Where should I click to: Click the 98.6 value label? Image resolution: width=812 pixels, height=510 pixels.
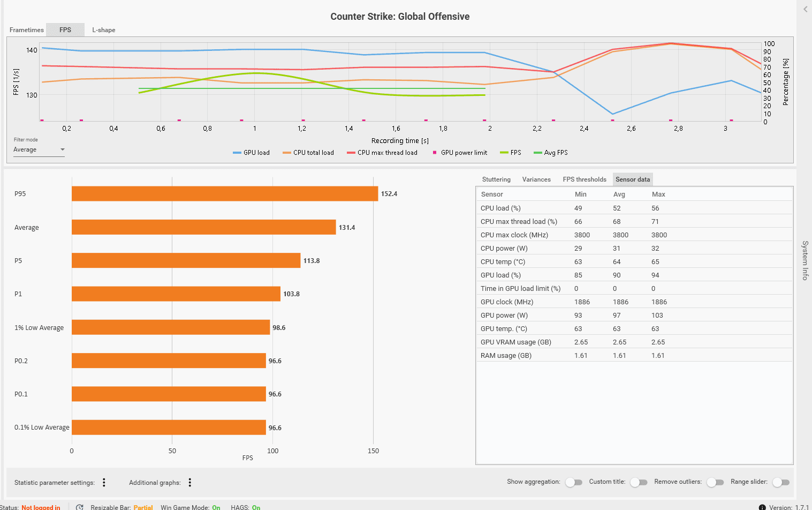click(x=279, y=328)
